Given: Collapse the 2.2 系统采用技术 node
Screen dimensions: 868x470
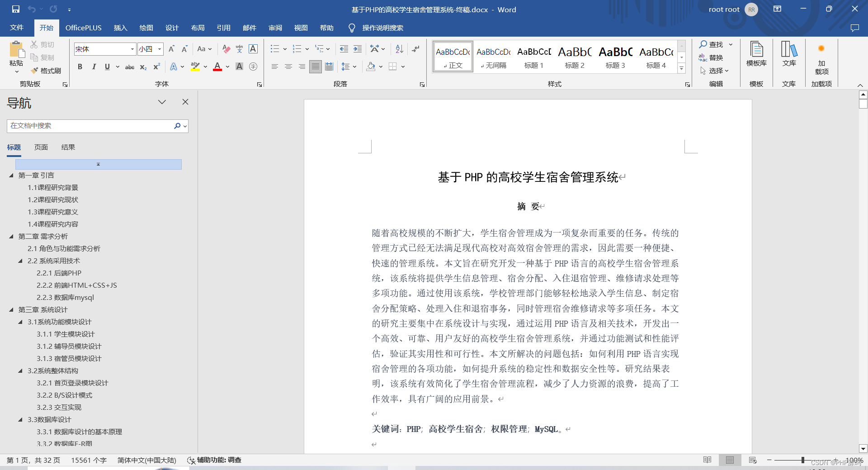Looking at the screenshot, I should click(x=20, y=261).
